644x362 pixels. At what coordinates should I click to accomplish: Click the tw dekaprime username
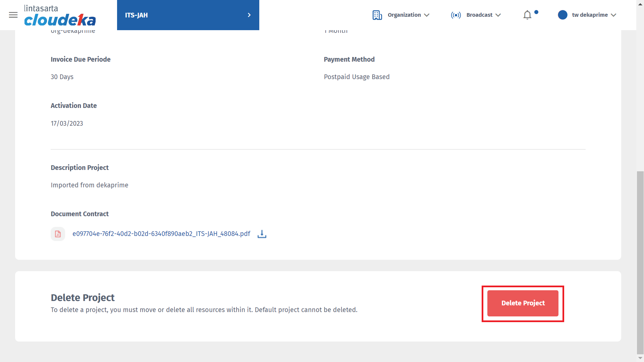tap(590, 15)
